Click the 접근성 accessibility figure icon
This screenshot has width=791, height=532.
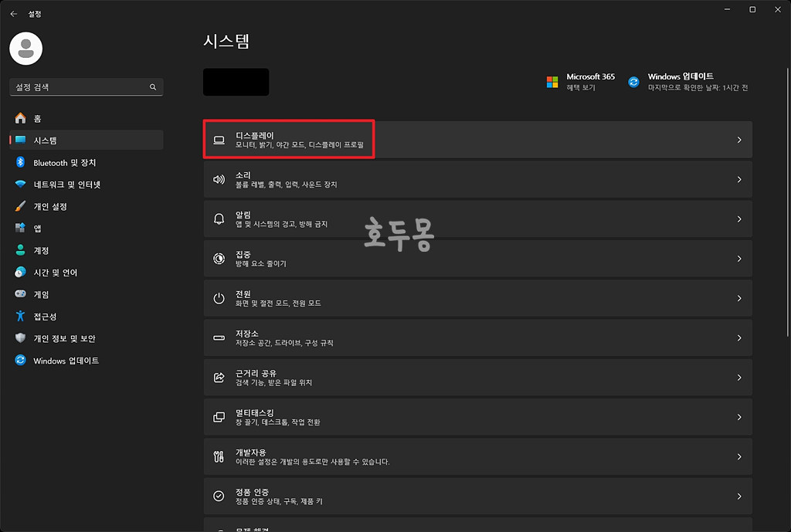[20, 316]
